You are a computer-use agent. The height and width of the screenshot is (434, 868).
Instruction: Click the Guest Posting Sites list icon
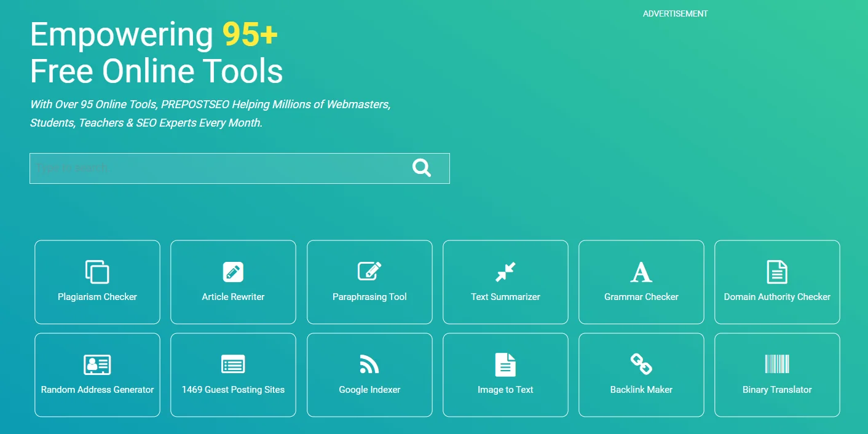coord(233,365)
